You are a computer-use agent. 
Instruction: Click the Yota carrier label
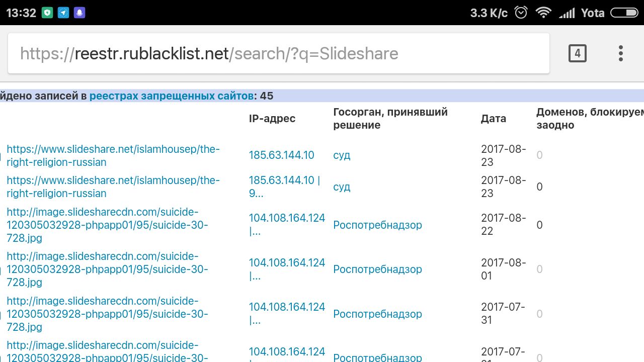point(593,13)
